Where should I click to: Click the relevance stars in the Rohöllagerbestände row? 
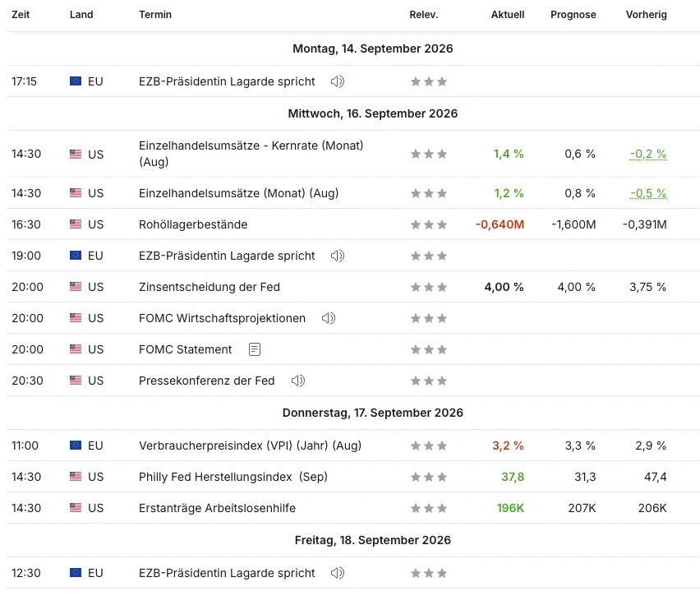click(x=429, y=224)
